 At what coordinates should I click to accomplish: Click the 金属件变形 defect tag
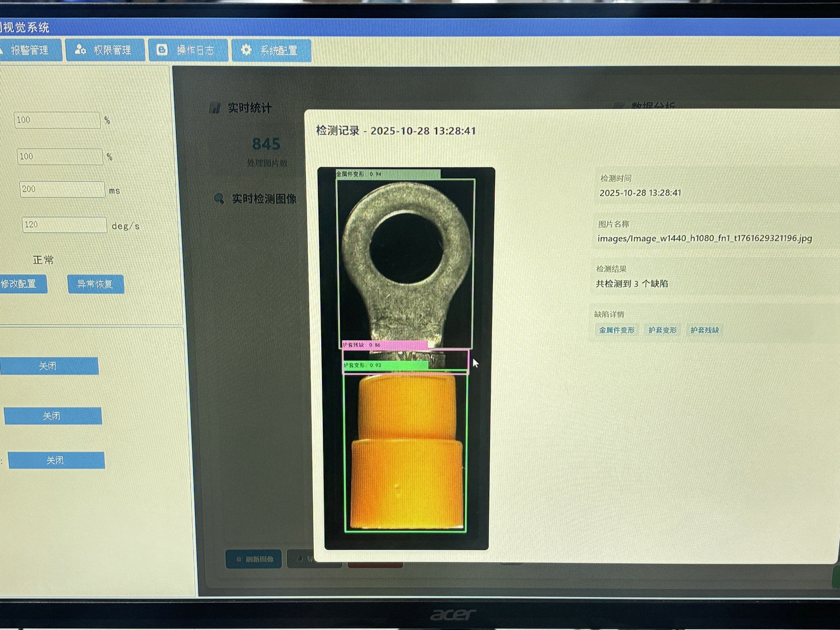[x=617, y=330]
